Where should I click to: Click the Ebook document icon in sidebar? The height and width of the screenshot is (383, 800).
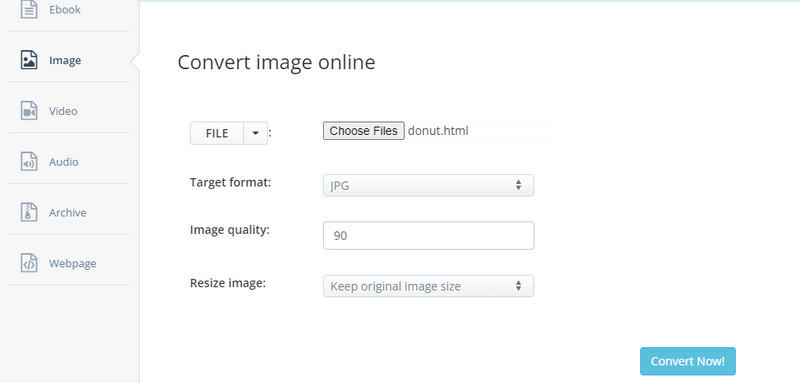tap(29, 9)
